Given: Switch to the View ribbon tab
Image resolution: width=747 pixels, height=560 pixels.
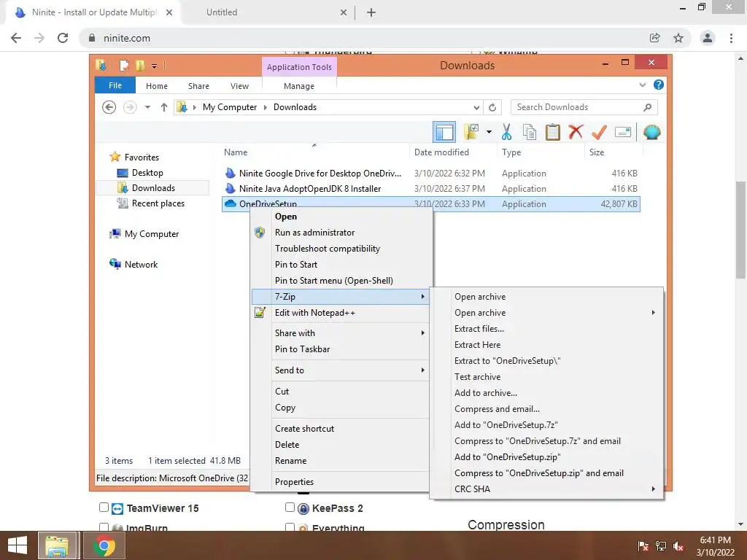Looking at the screenshot, I should (x=239, y=86).
